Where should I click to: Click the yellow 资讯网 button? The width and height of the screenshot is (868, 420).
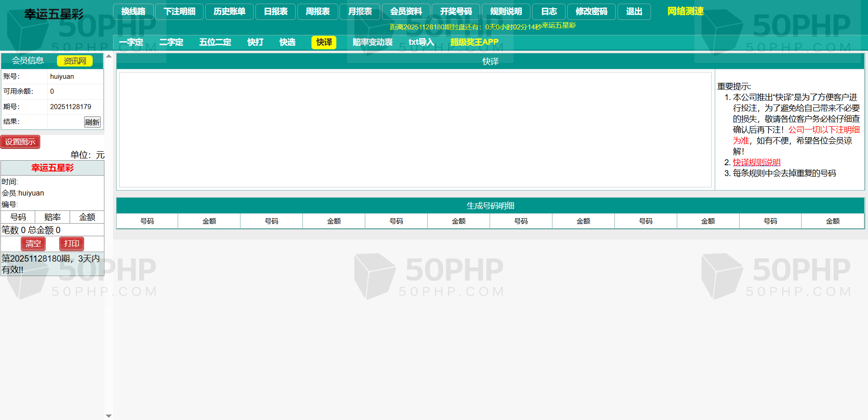(75, 61)
